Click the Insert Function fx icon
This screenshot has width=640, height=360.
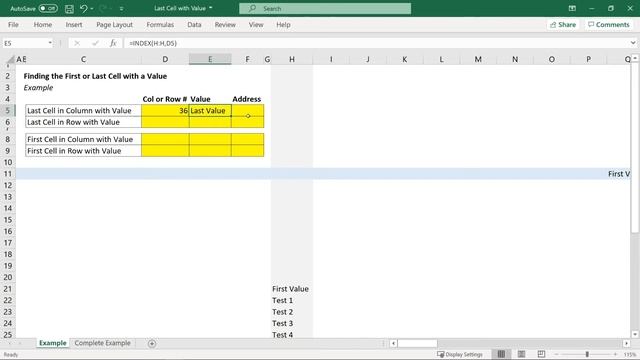point(113,43)
